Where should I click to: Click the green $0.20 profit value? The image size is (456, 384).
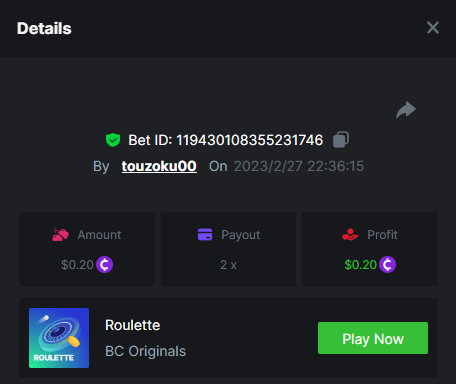pos(360,265)
